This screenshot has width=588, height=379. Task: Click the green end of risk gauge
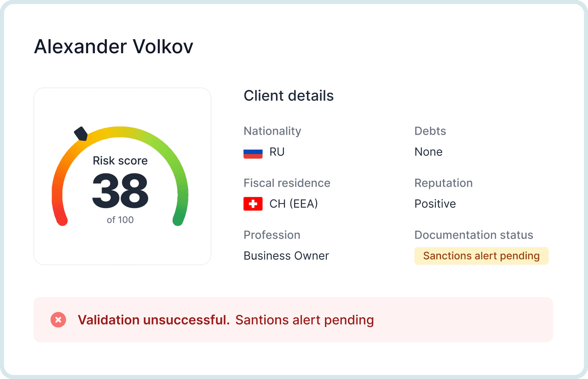pos(178,220)
